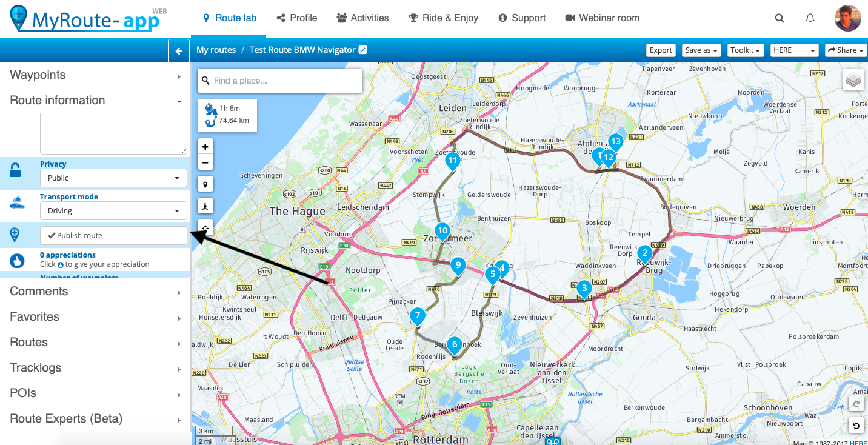Open the Webinar room menu item
The image size is (868, 445).
coord(602,18)
